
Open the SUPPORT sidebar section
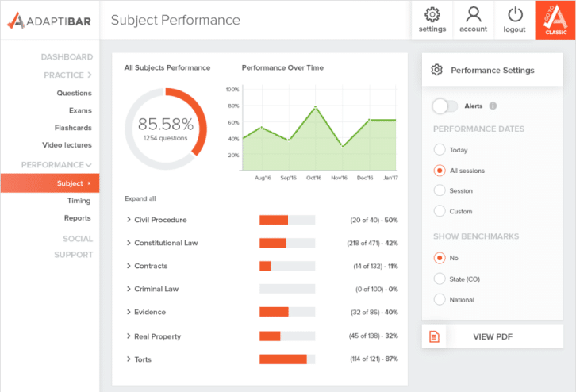pyautogui.click(x=74, y=255)
